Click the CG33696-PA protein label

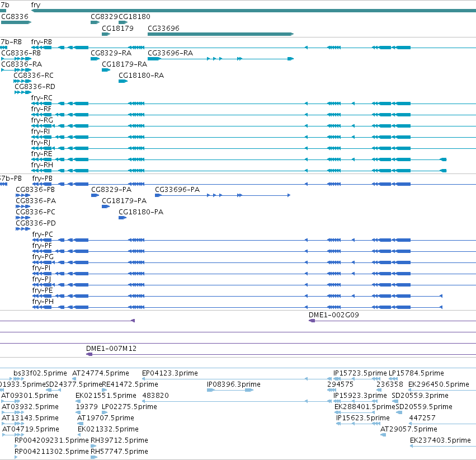177,190
